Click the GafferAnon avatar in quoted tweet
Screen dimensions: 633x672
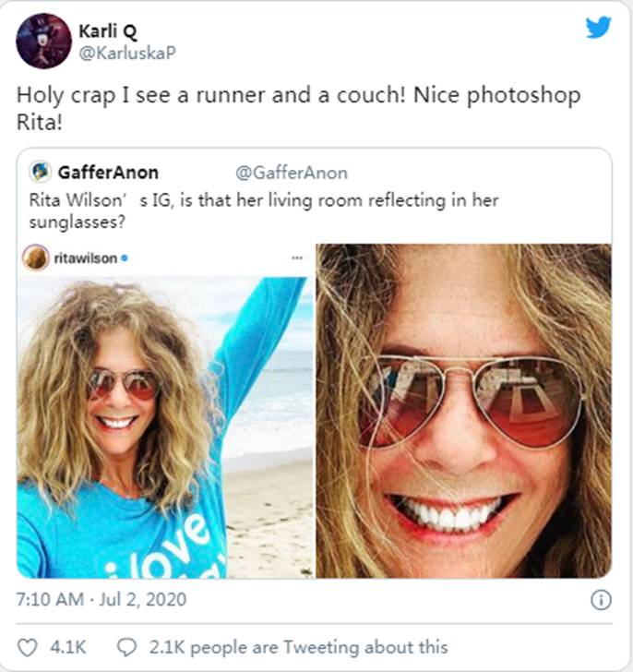pyautogui.click(x=41, y=172)
